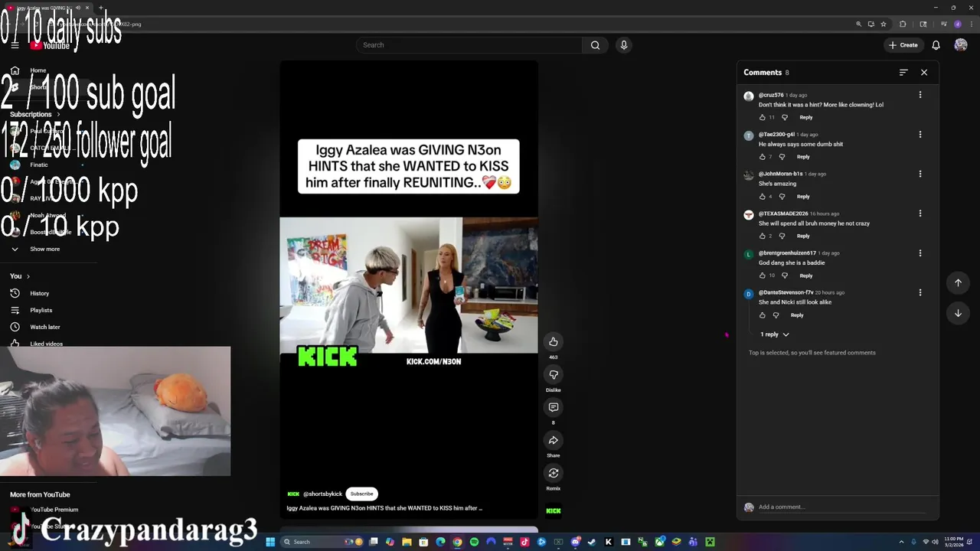Open Fnatic subscription channel

[x=38, y=165]
